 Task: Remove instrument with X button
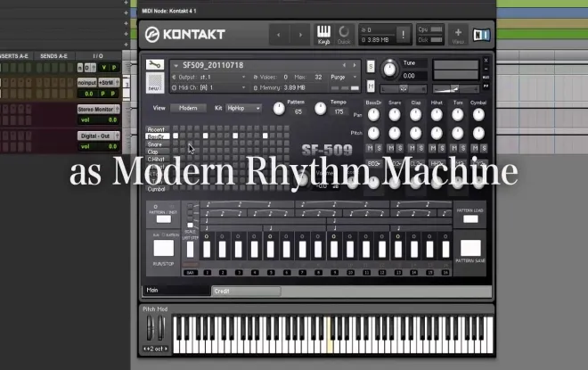(486, 60)
